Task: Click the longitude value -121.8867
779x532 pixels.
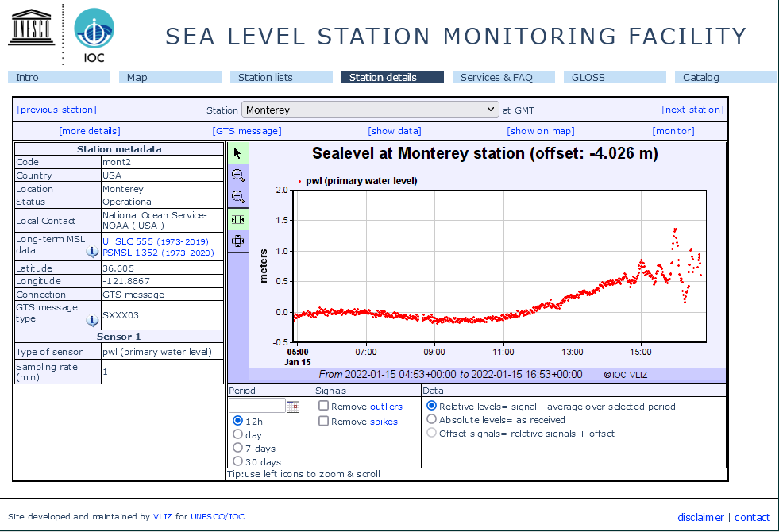Action: [x=126, y=281]
